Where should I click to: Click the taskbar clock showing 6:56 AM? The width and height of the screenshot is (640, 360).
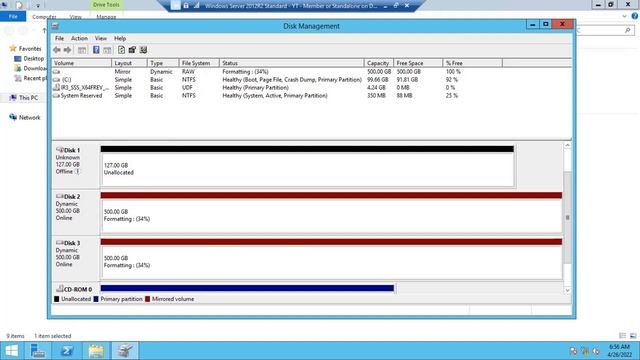(x=620, y=351)
